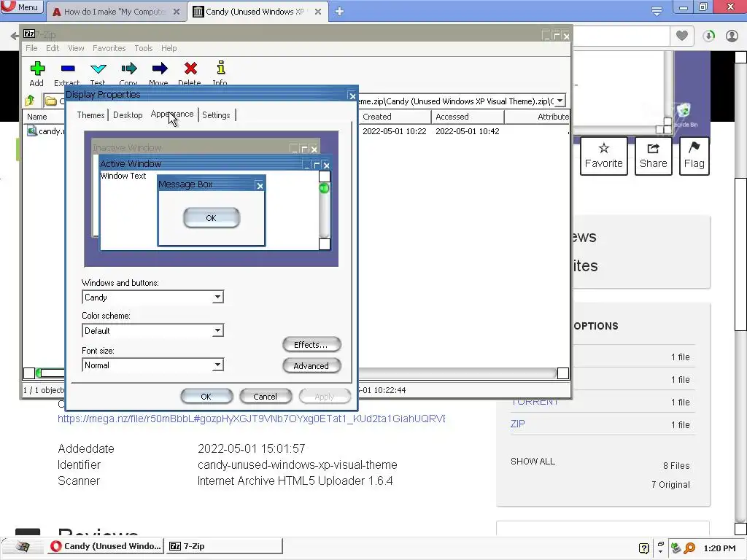This screenshot has height=560, width=747.
Task: Click the Copy icon in the 7-Zip toolbar
Action: [128, 69]
